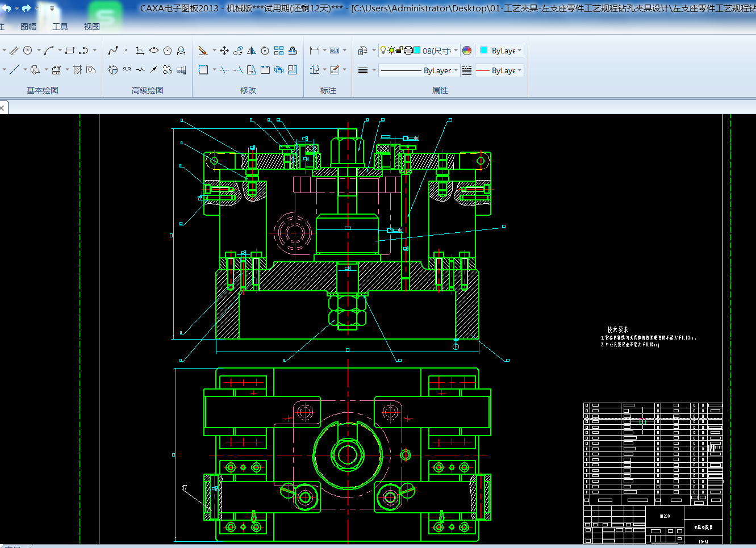This screenshot has height=548, width=756.
Task: Select the spline curve tool
Action: (113, 51)
